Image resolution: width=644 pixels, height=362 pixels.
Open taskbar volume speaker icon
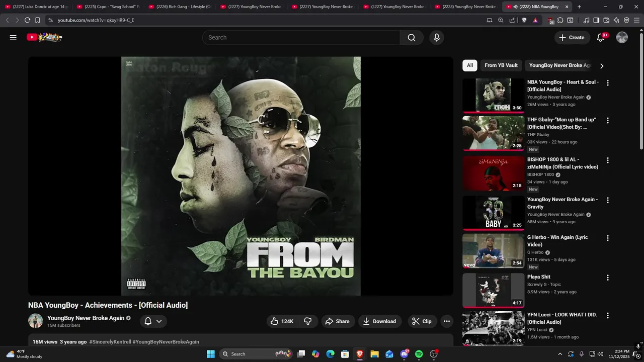click(600, 354)
